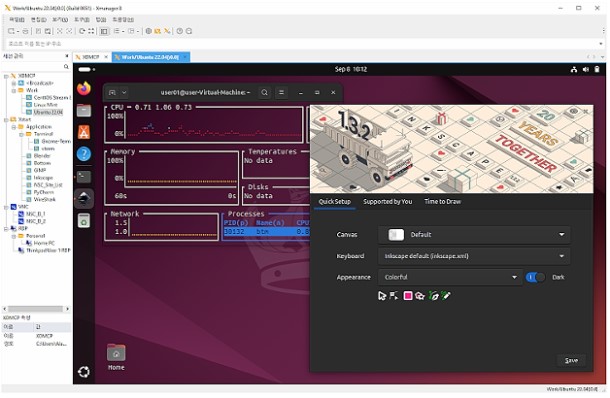Click the session tree horizontal scrollbar

pos(36,309)
